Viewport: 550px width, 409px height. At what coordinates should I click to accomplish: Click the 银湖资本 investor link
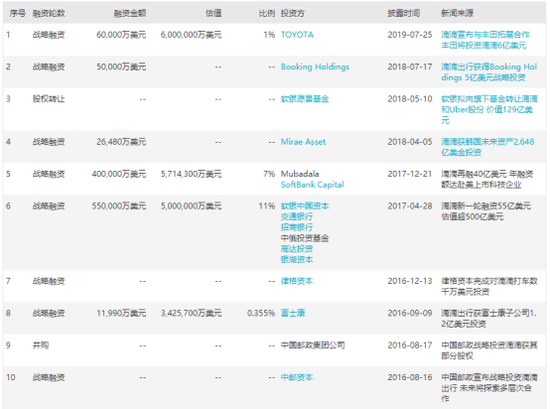click(296, 260)
